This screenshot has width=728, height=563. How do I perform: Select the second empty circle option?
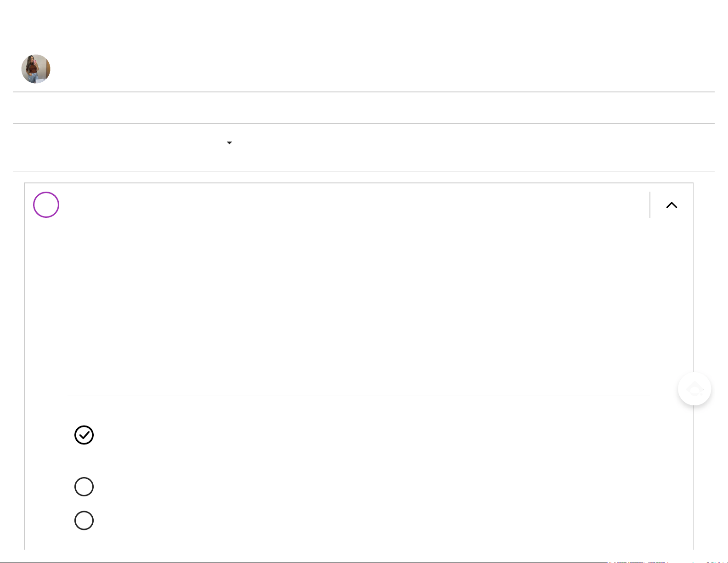click(x=84, y=487)
